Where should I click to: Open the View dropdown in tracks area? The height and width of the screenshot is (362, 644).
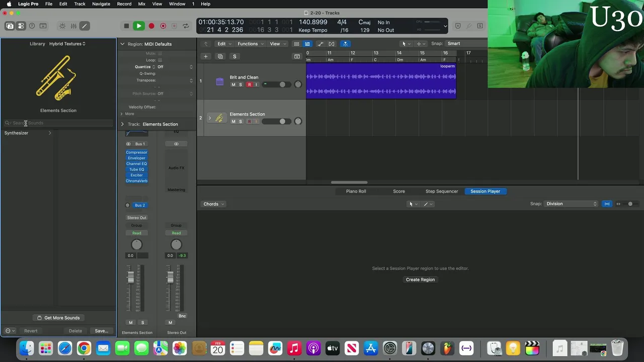(277, 44)
